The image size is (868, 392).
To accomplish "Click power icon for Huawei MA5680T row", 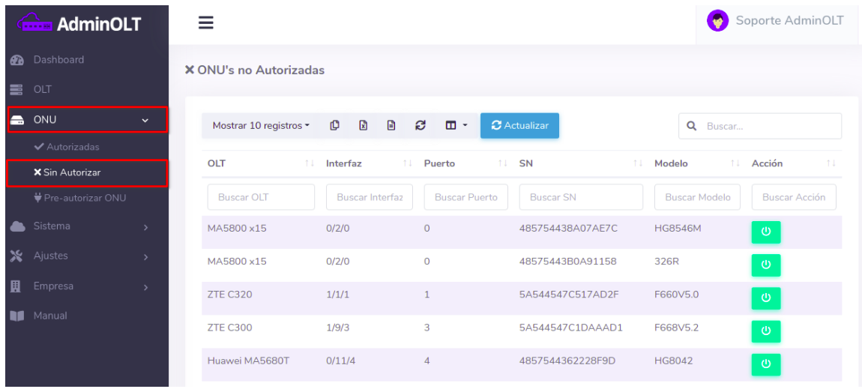I will coord(765,364).
